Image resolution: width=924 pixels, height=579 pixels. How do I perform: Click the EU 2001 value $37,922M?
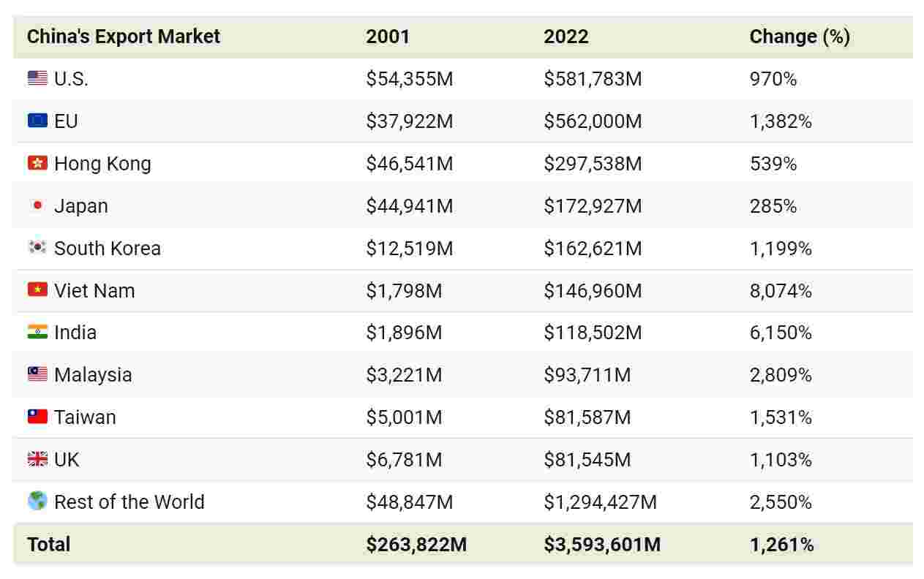pos(409,121)
